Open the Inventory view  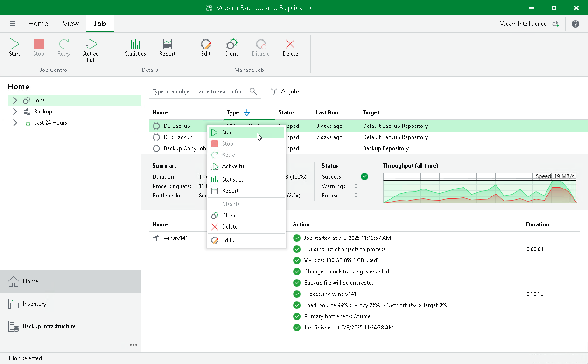point(34,304)
